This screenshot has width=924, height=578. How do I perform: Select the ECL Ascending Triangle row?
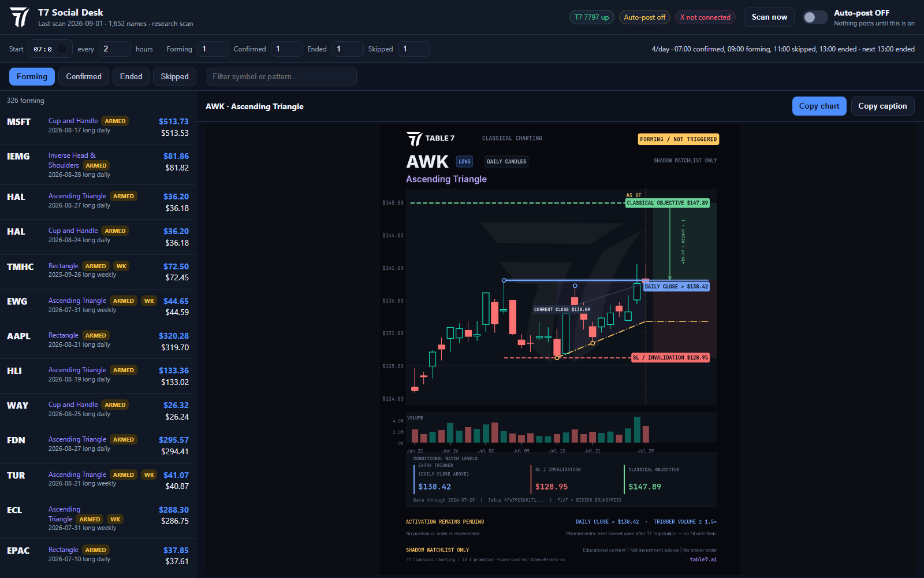(x=98, y=518)
